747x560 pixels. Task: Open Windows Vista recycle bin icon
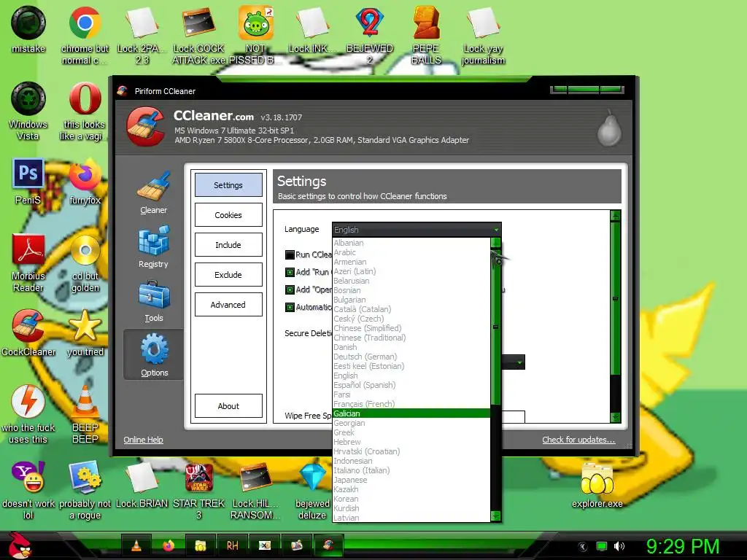coord(28,112)
